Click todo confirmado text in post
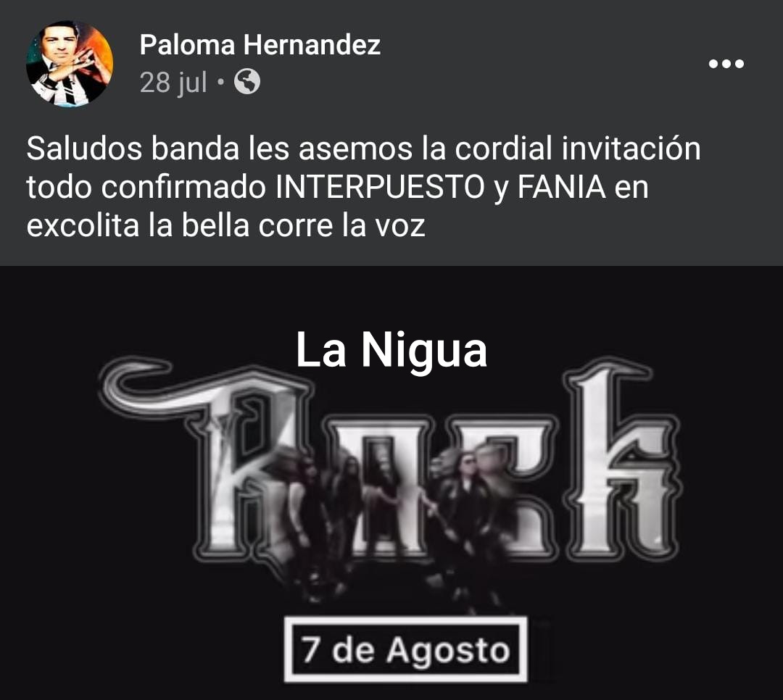Viewport: 783px width, 700px height. pyautogui.click(x=146, y=187)
